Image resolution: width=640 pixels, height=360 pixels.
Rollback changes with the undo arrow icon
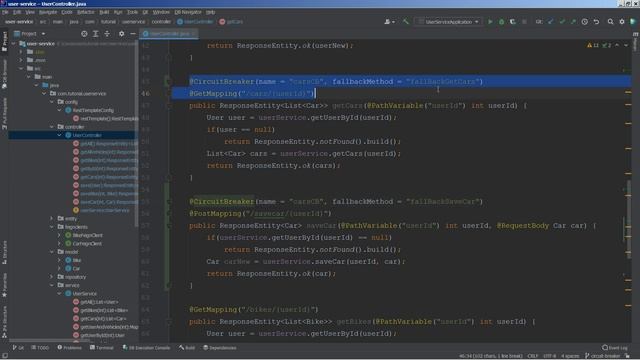[x=596, y=22]
